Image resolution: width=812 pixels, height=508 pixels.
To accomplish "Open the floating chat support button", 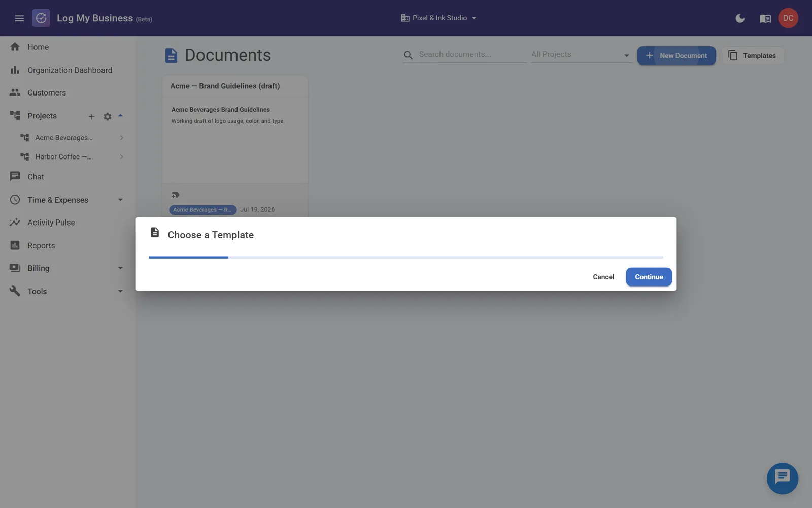I will click(x=782, y=479).
